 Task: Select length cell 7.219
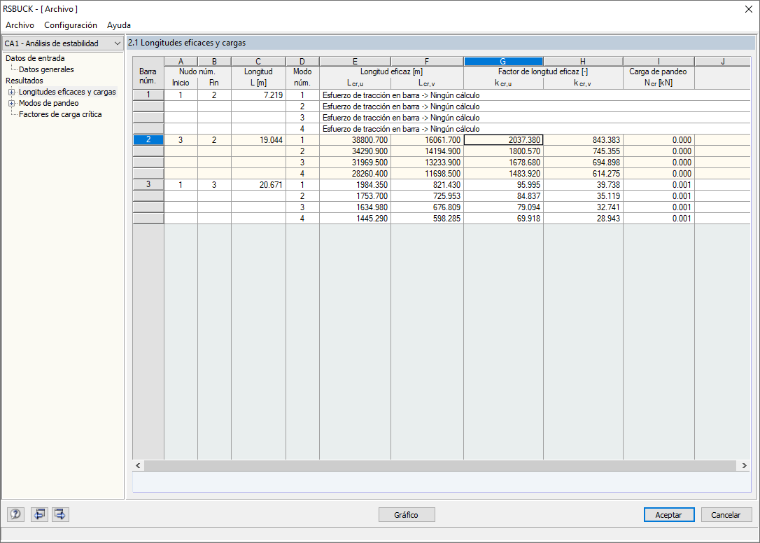258,95
